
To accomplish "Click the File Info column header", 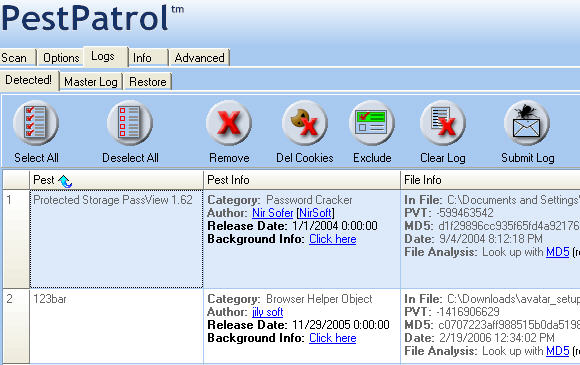I will [490, 180].
